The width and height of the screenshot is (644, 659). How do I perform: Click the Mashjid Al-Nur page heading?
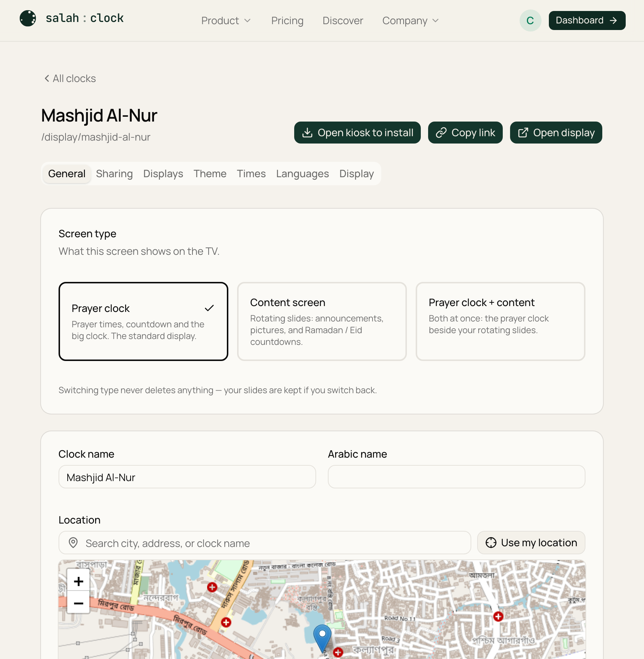pyautogui.click(x=99, y=115)
